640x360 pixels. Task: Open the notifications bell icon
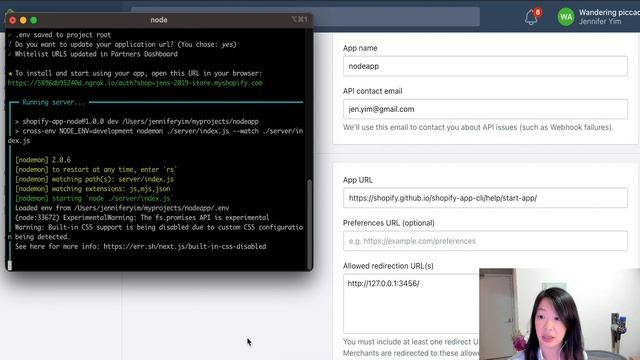click(x=531, y=17)
